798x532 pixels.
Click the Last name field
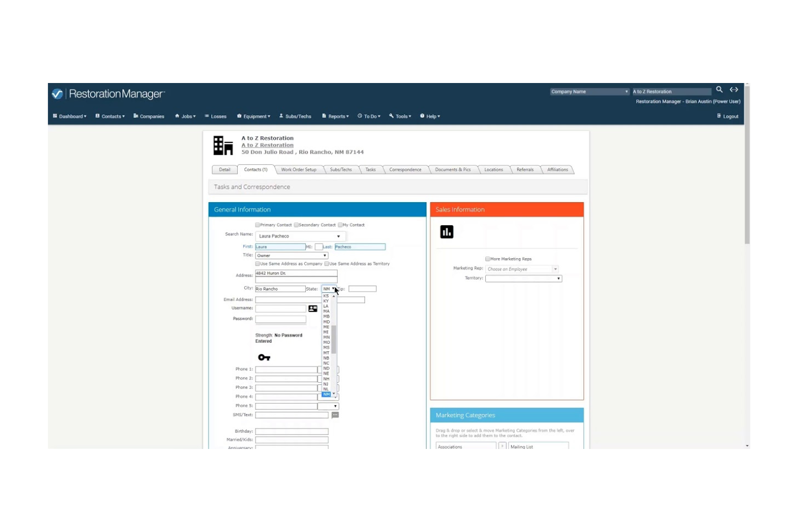tap(360, 247)
